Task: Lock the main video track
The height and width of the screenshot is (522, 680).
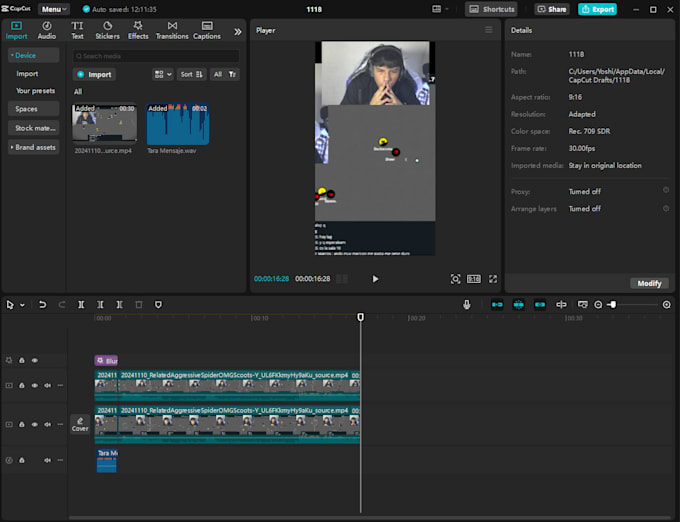Action: pos(22,424)
